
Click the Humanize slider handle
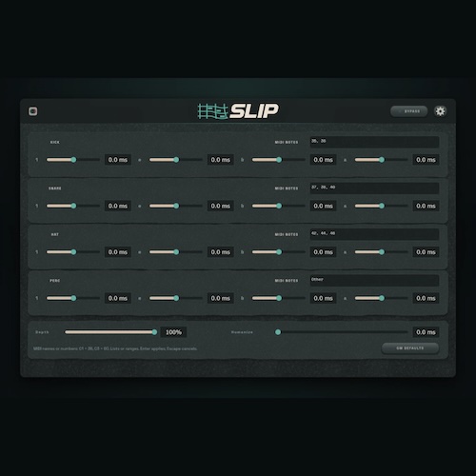tap(278, 332)
